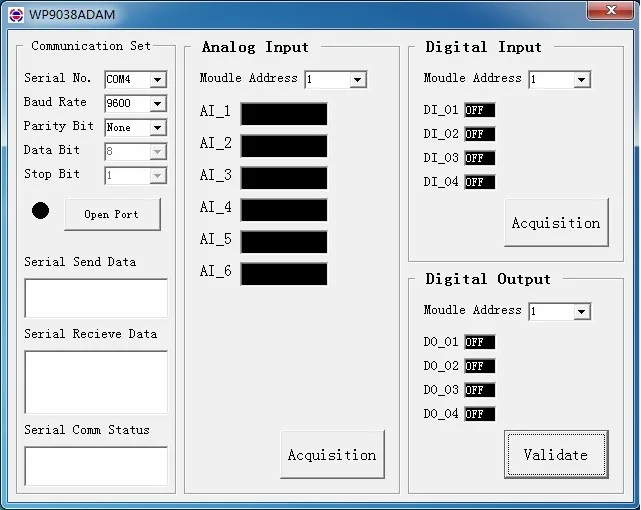Image resolution: width=641 pixels, height=510 pixels.
Task: Expand Digital Output Moudle Address dropdown
Action: tap(581, 311)
